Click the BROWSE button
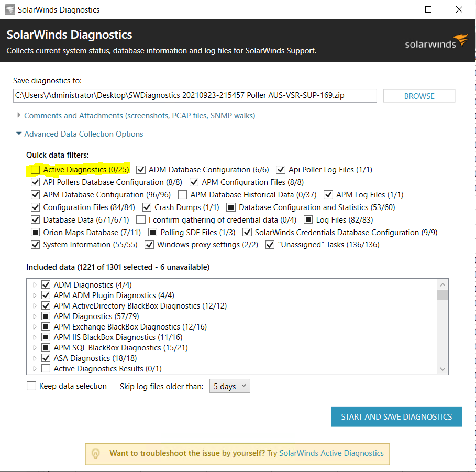This screenshot has width=476, height=472. click(419, 95)
